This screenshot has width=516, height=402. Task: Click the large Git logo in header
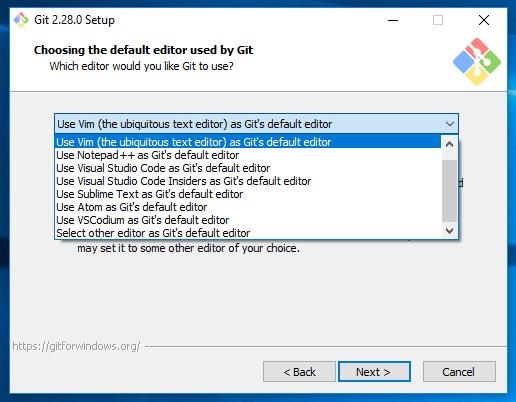tap(477, 62)
